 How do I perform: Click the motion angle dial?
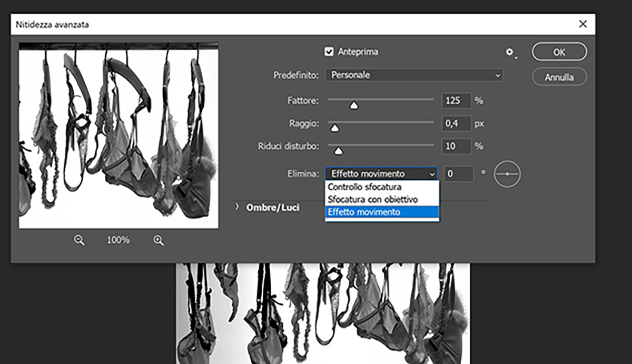coord(507,174)
